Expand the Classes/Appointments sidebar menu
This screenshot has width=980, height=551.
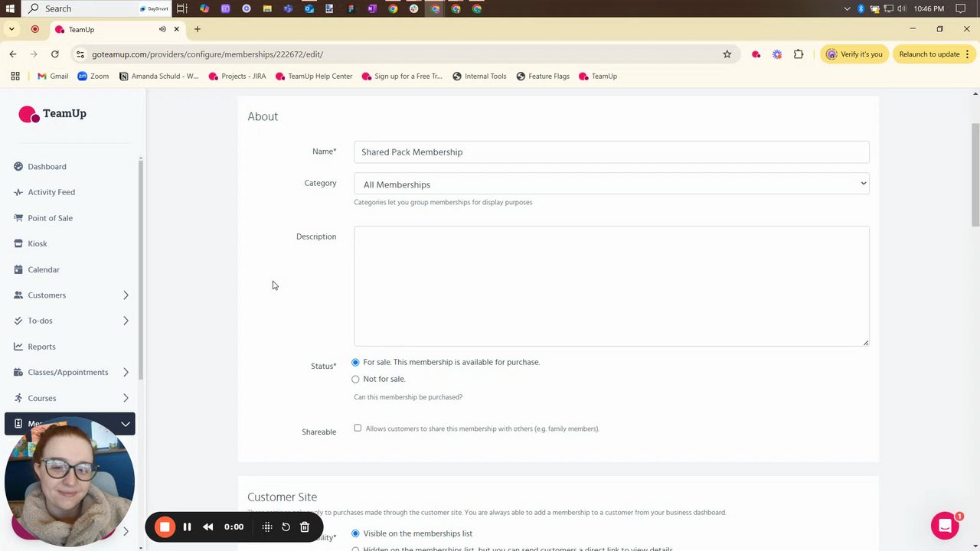(126, 373)
